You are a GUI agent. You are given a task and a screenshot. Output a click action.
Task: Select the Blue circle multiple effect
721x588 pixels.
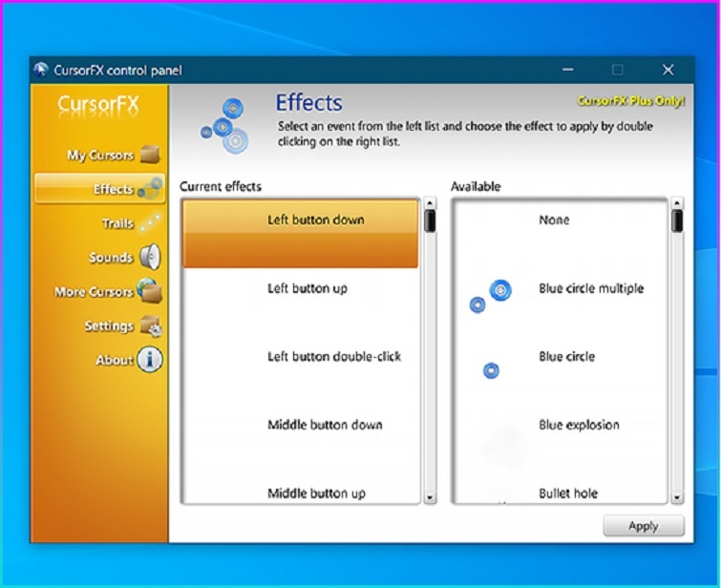click(x=591, y=288)
